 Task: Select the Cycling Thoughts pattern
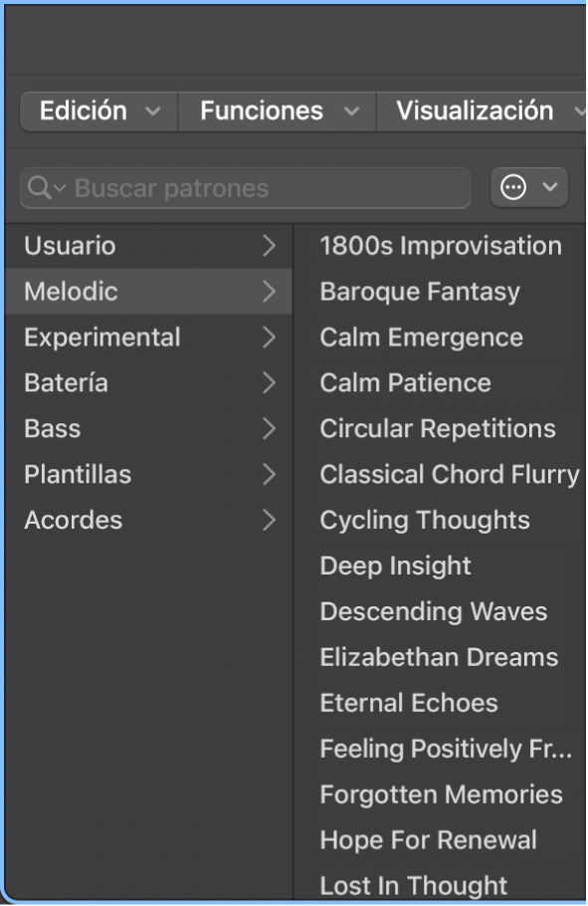coord(425,520)
